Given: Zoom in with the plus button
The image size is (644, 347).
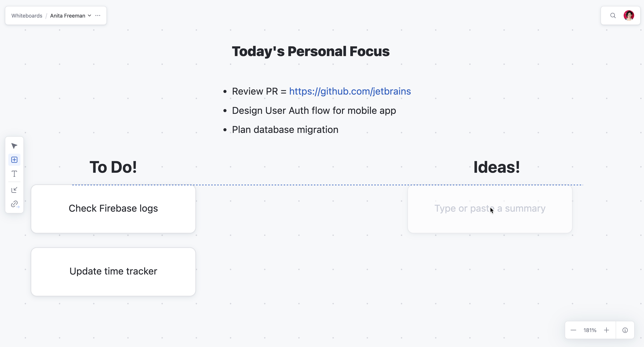Looking at the screenshot, I should coord(606,330).
